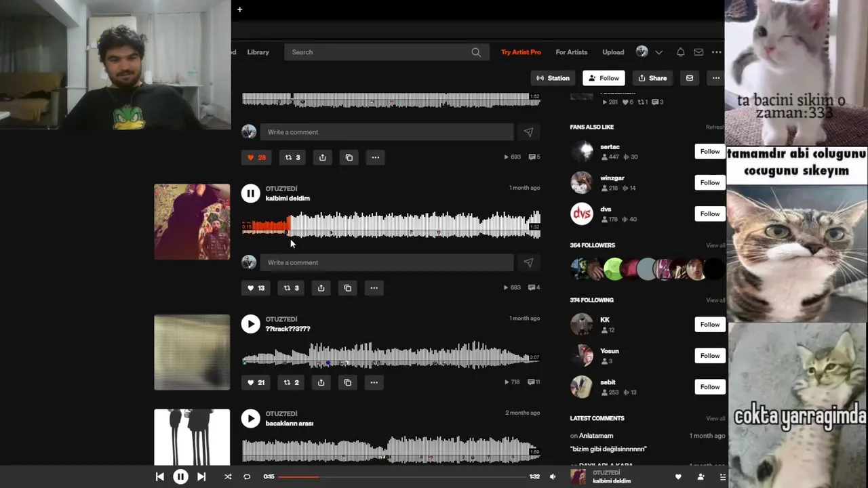Write a comment on the top track
Viewport: 868px width, 488px height.
(387, 132)
